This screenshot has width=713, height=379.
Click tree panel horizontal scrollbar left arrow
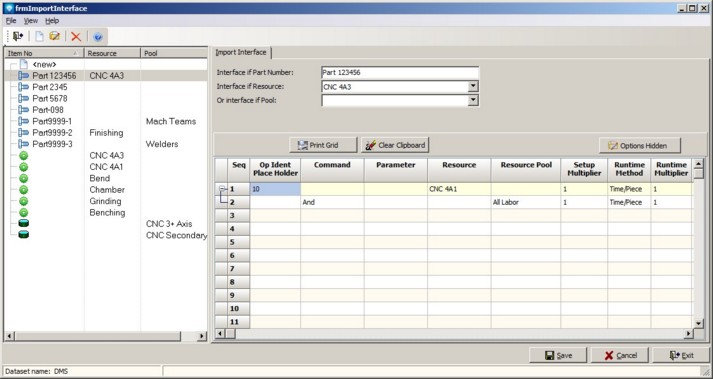10,336
